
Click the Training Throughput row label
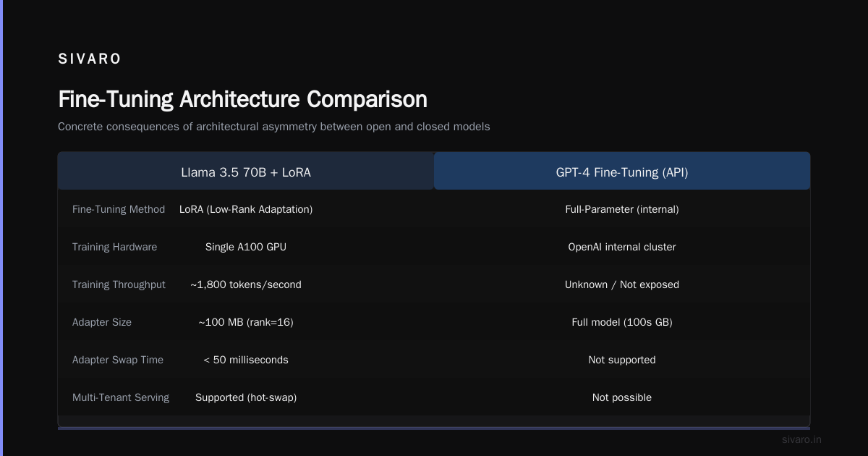coord(119,284)
